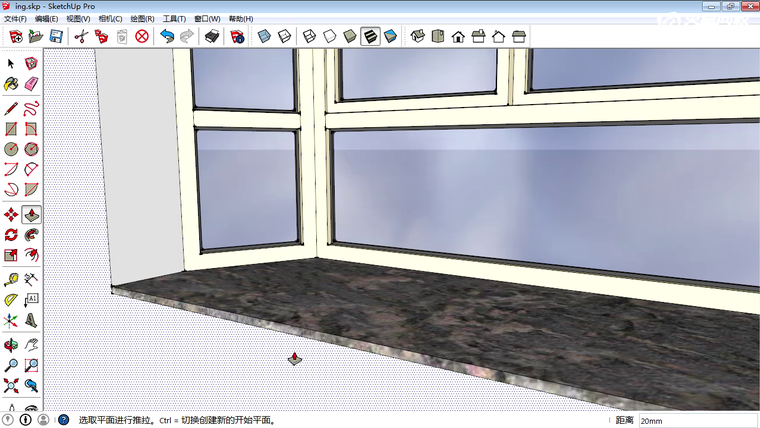Open the 文件(F) menu
The width and height of the screenshot is (760, 428).
click(15, 18)
